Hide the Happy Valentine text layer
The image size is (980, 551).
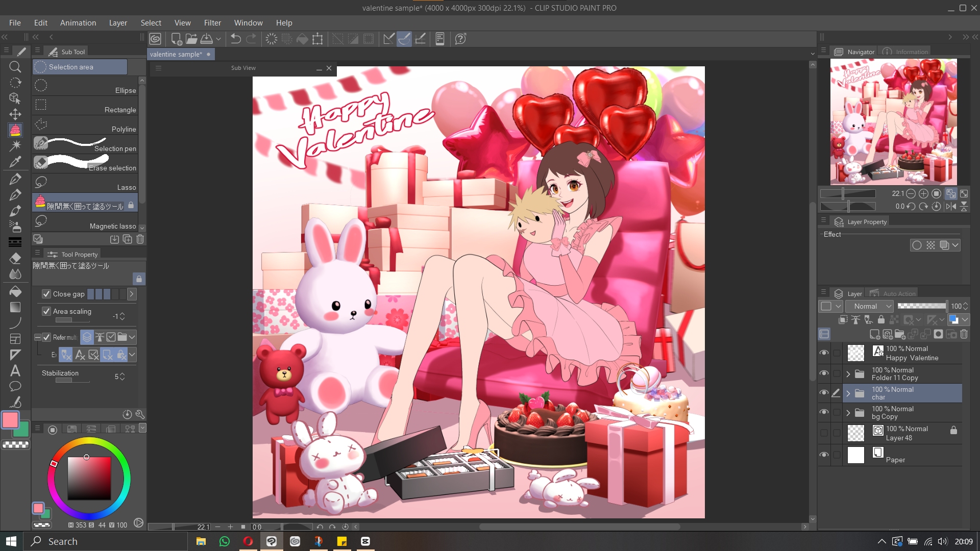pyautogui.click(x=824, y=353)
